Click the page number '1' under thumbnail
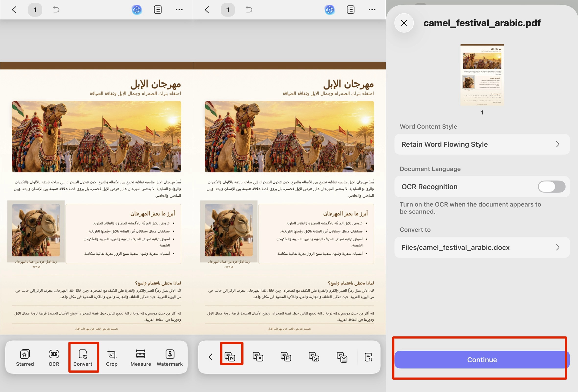 [482, 112]
